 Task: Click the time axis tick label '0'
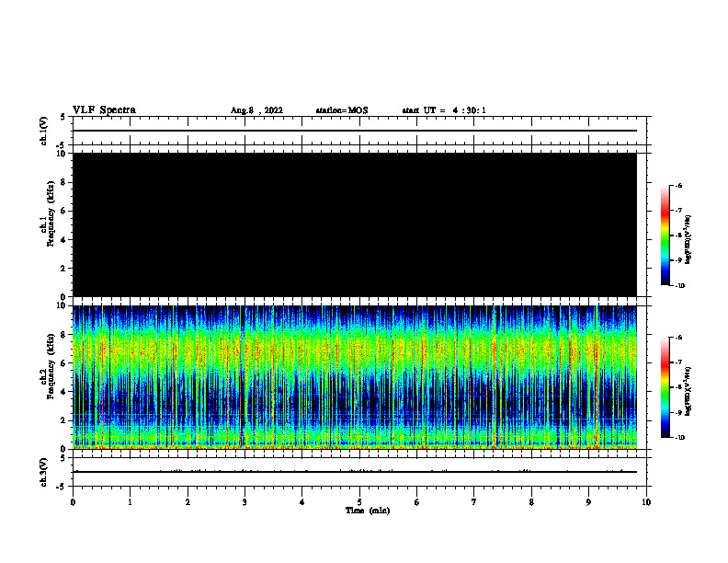(x=73, y=502)
